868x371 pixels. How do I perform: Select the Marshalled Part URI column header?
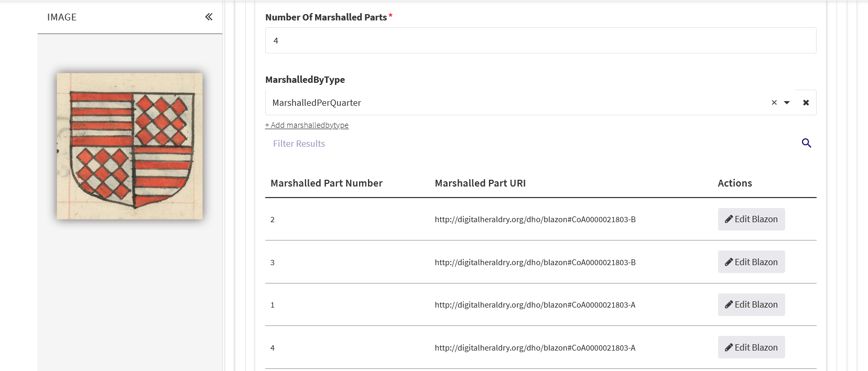pos(480,183)
